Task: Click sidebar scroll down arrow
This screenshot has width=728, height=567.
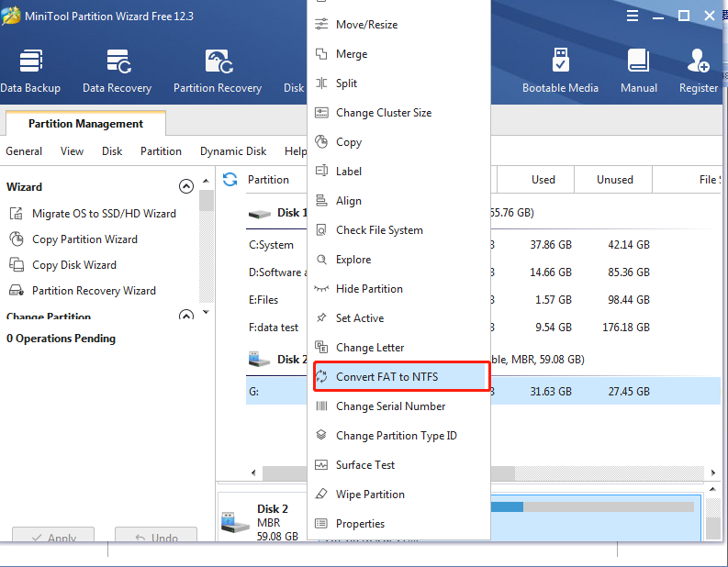Action: click(207, 312)
